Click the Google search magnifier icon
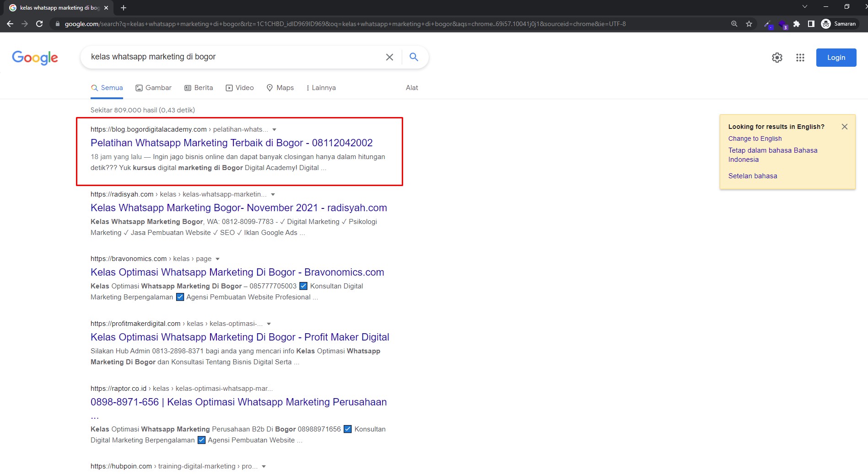Screen dimensions: 868x474 coord(414,57)
